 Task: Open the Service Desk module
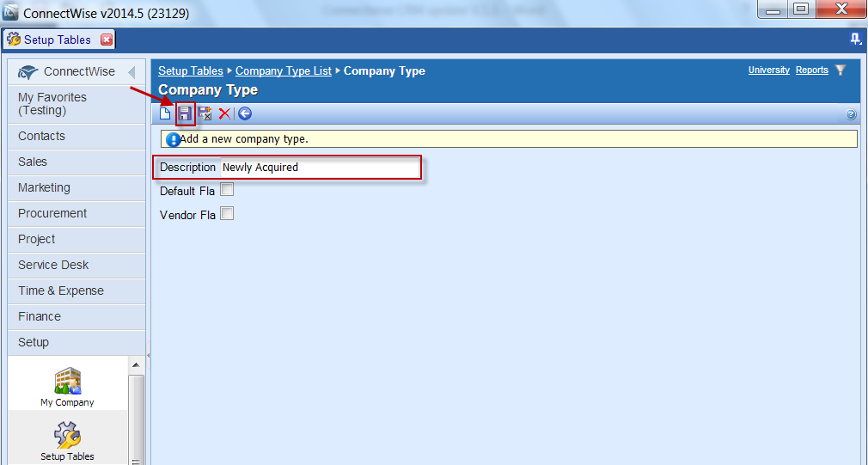point(76,265)
